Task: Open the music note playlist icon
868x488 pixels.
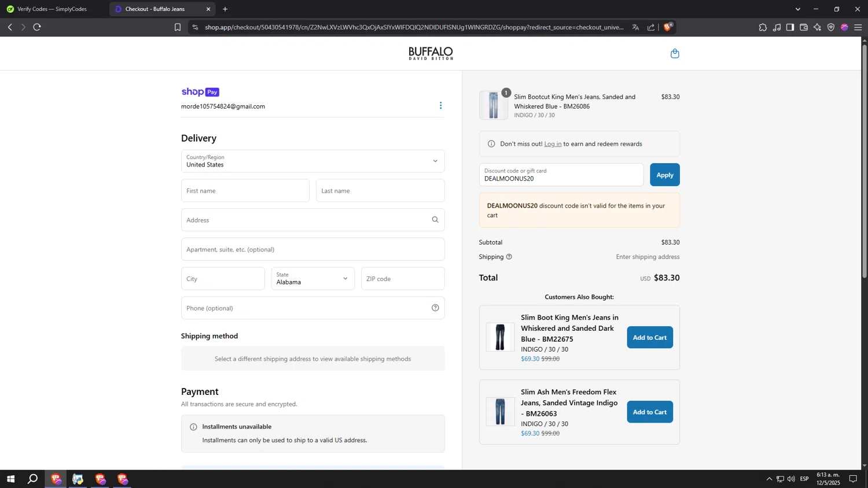Action: pyautogui.click(x=777, y=27)
